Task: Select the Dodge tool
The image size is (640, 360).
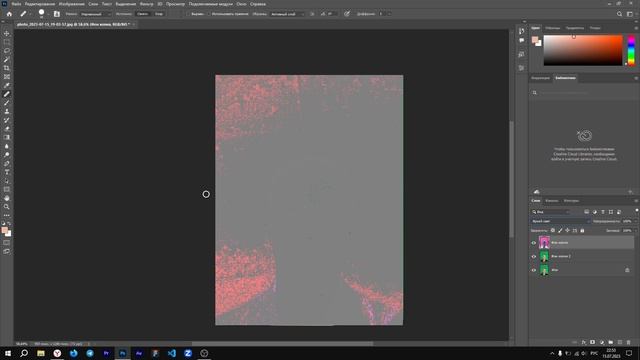Action: click(x=7, y=155)
